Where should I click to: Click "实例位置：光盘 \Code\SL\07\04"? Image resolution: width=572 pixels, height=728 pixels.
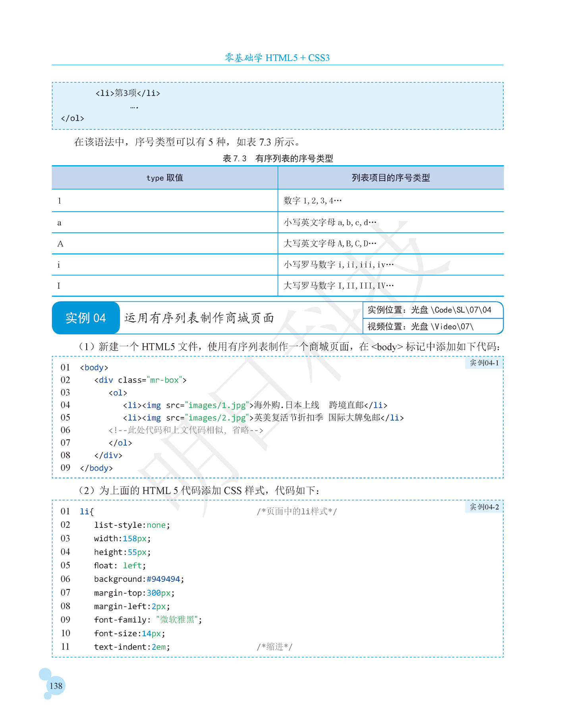click(x=429, y=310)
